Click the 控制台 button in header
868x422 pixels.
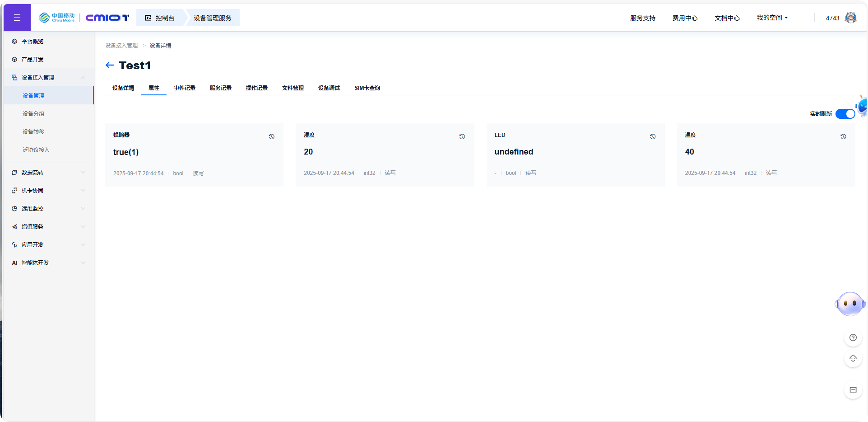point(160,18)
